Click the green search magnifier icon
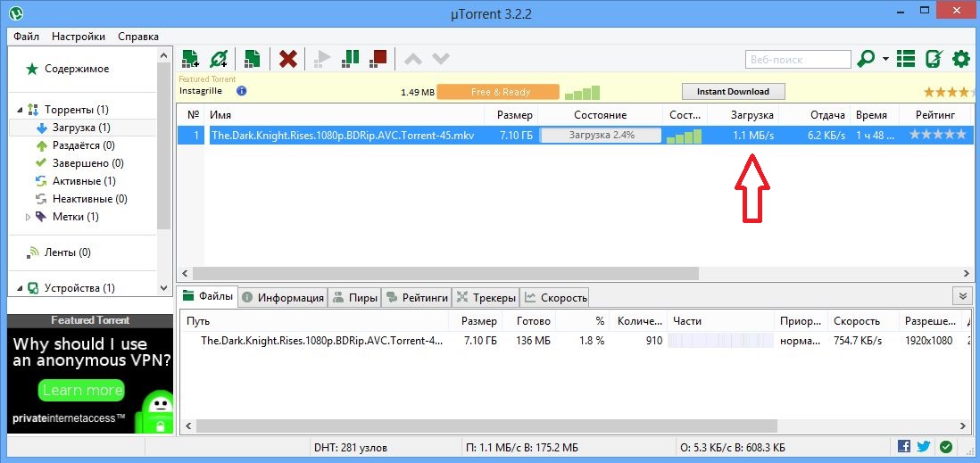Image resolution: width=980 pixels, height=463 pixels. coord(866,60)
